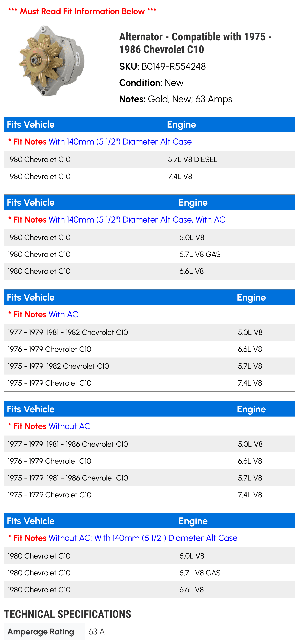Screen dimensions: 299x644
Task: Click the Amperage Rating specification label
Action: [x=41, y=631]
